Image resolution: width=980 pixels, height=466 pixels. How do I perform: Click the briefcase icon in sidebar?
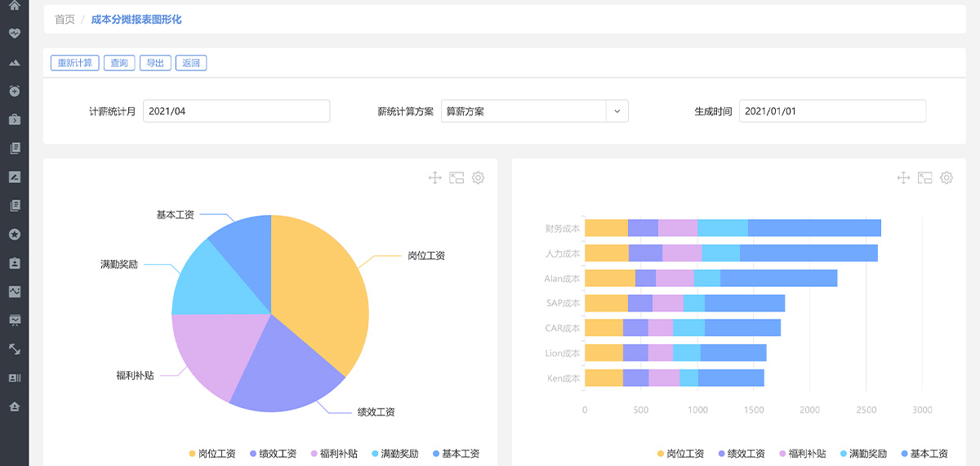pos(14,119)
